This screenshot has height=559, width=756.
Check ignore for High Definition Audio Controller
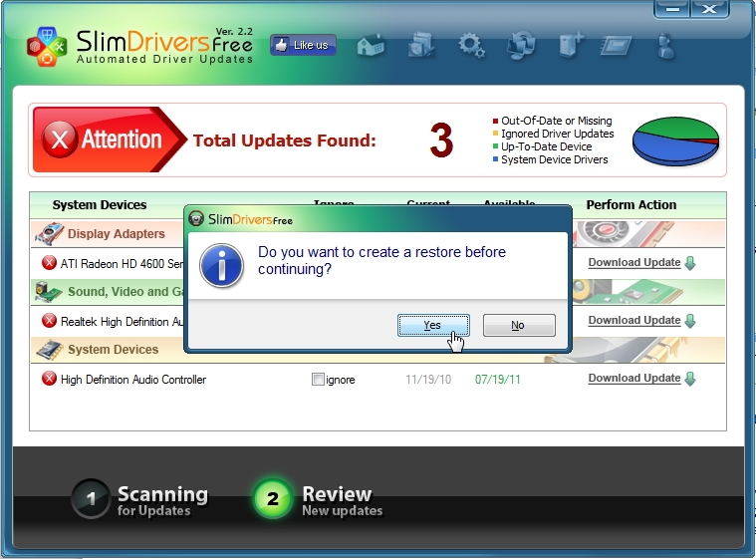click(318, 380)
